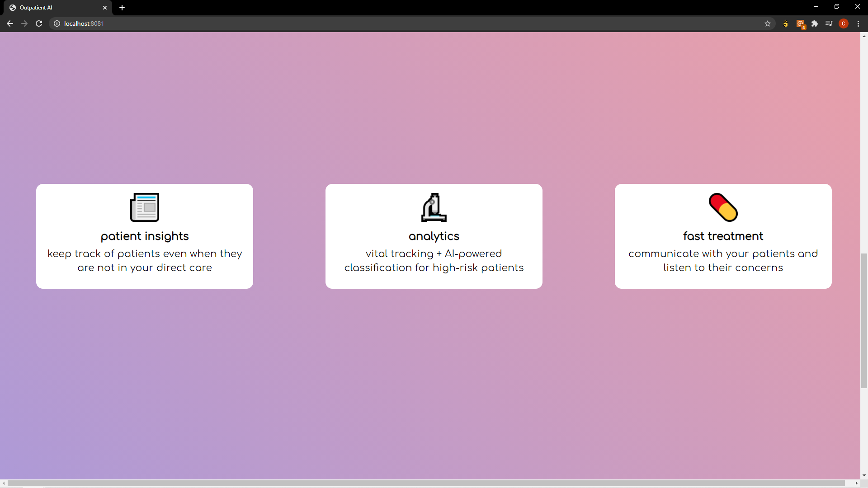Click the horizontal scrollbar at bottom
This screenshot has width=868, height=488.
coord(425,483)
